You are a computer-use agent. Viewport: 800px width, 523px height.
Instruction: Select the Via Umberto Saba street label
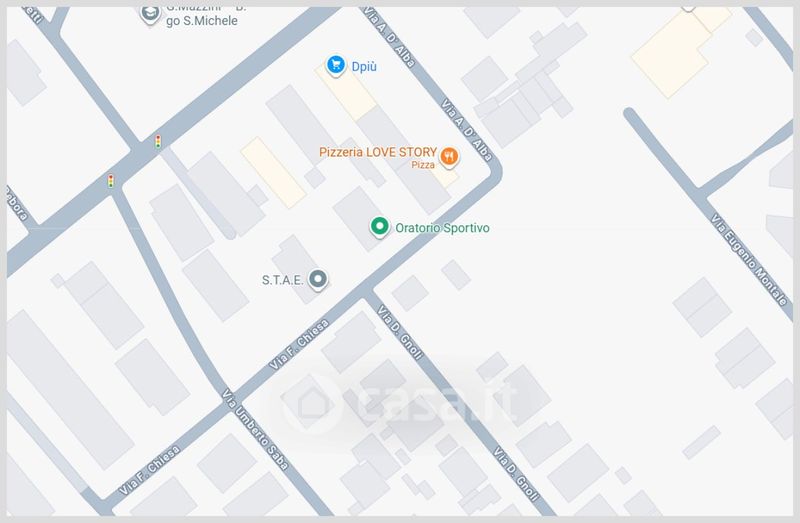coord(255,429)
